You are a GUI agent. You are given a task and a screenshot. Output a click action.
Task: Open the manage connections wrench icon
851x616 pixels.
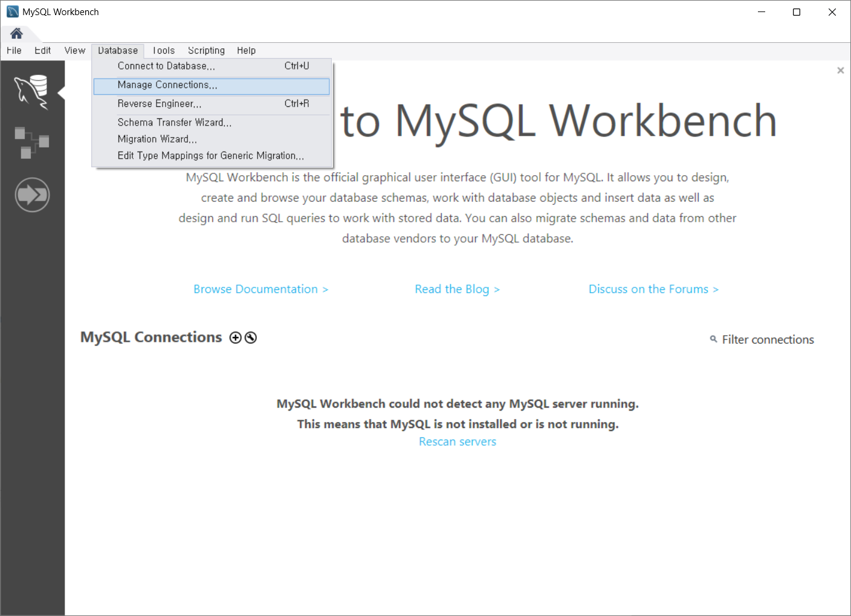[251, 338]
